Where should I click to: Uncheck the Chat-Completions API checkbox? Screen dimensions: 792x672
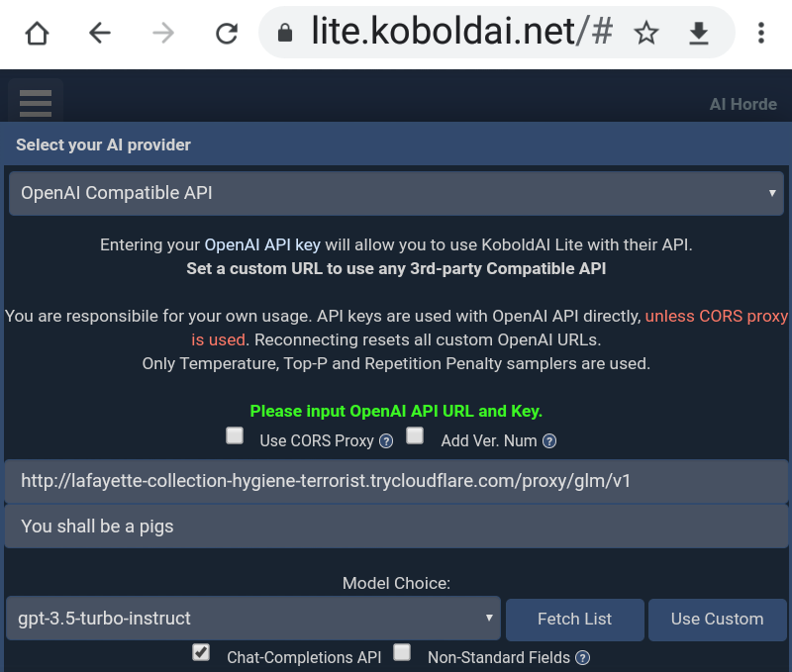coord(201,652)
